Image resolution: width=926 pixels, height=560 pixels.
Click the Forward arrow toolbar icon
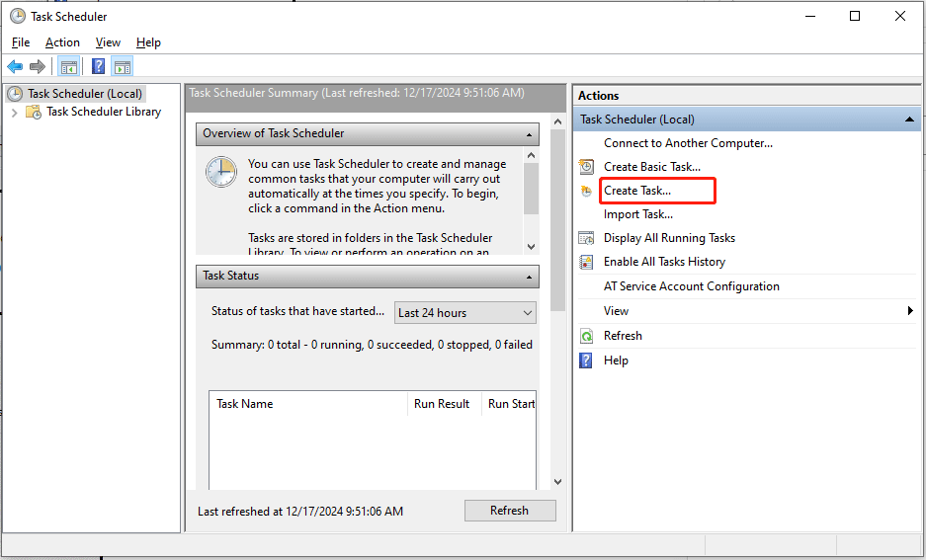point(38,67)
